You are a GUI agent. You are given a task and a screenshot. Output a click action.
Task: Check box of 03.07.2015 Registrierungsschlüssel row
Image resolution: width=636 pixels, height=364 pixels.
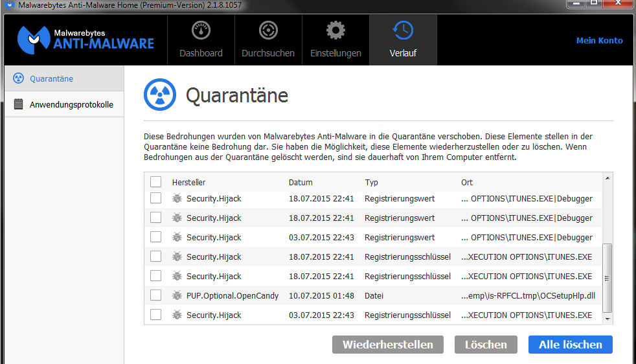click(x=155, y=315)
